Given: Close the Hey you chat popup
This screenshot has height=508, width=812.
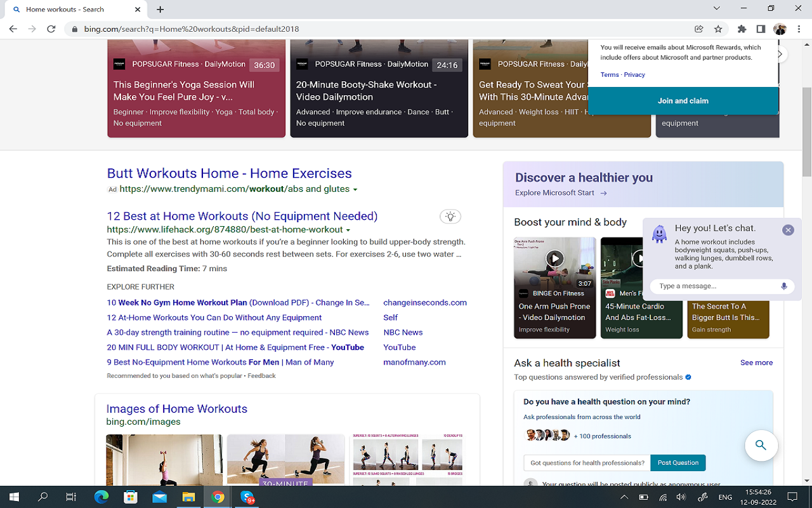Looking at the screenshot, I should (x=788, y=230).
